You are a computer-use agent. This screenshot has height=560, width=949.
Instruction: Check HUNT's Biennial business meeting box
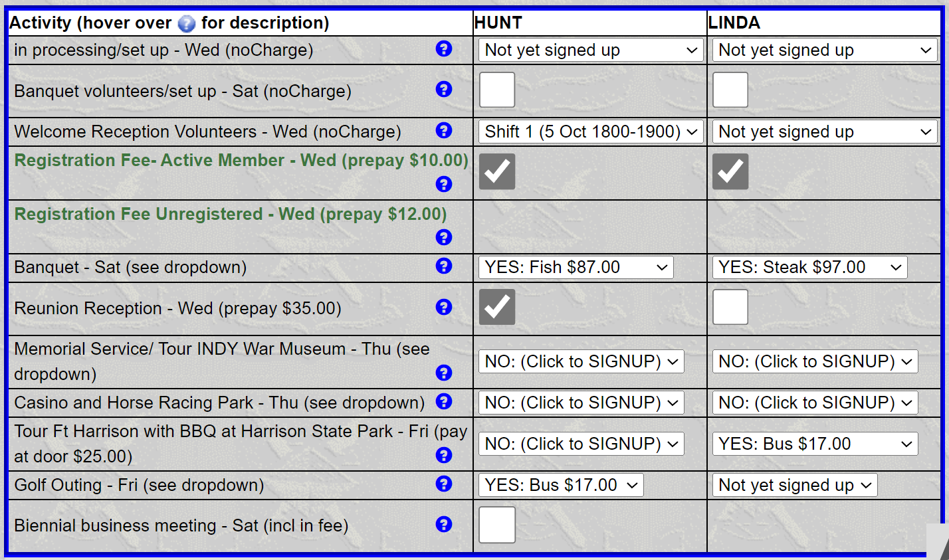497,525
